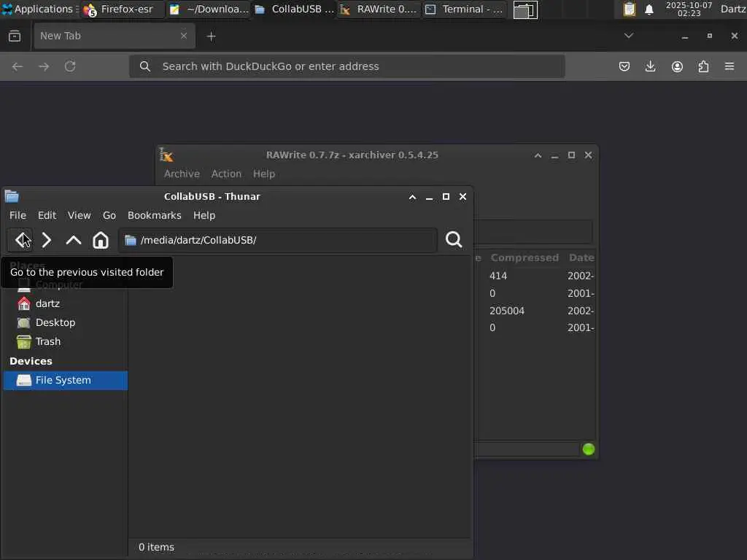Click Firefox address search field

[x=347, y=66]
